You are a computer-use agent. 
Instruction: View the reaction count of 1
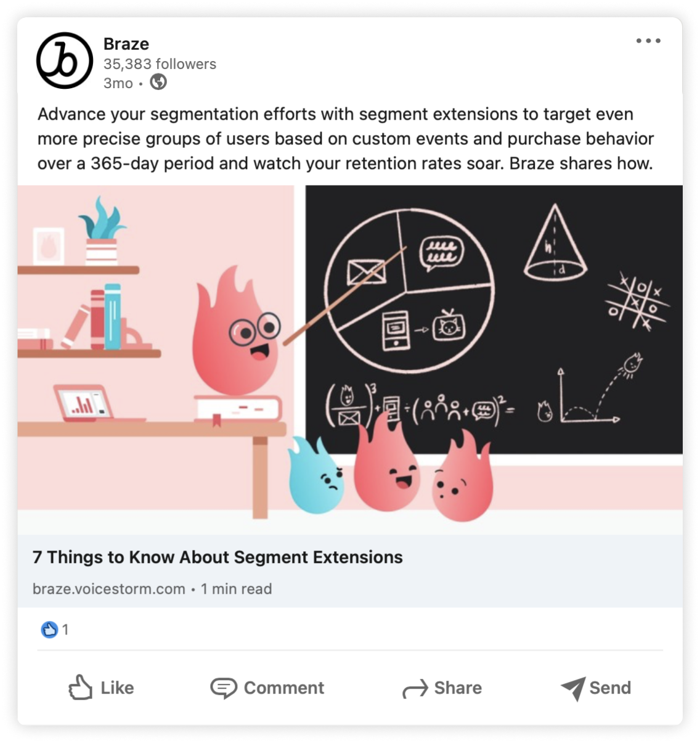[65, 630]
